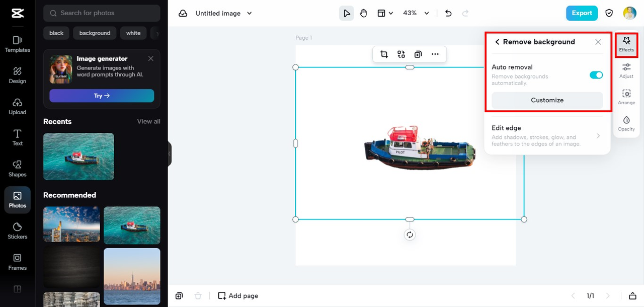Click the delete page trash icon
The width and height of the screenshot is (644, 307).
click(198, 296)
